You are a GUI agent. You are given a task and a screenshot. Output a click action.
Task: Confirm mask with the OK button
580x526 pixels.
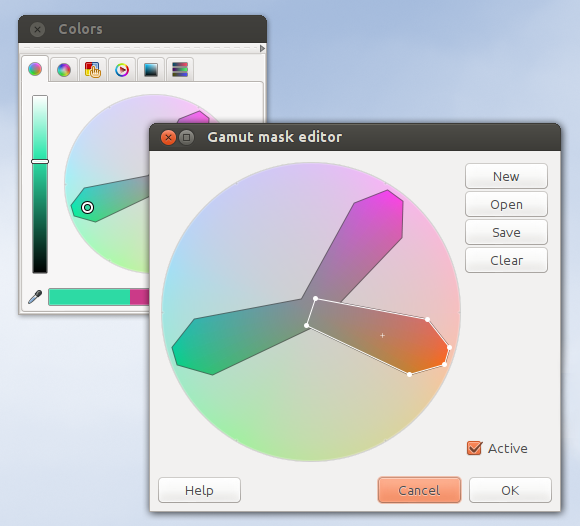(510, 490)
